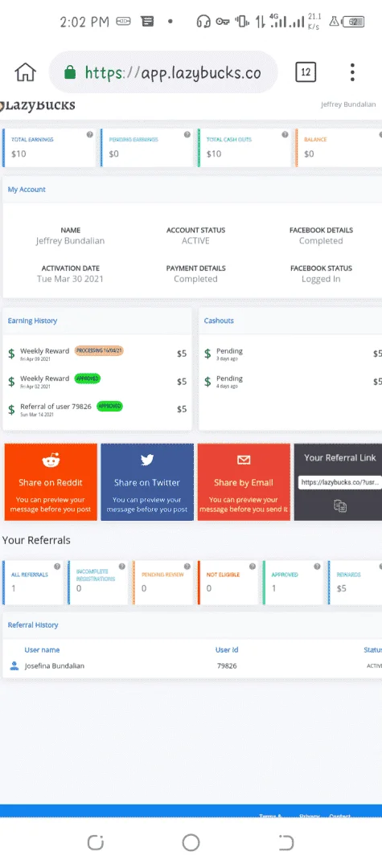Image resolution: width=382 pixels, height=868 pixels.
Task: Select the app.lazybucks.co address bar
Action: click(162, 72)
